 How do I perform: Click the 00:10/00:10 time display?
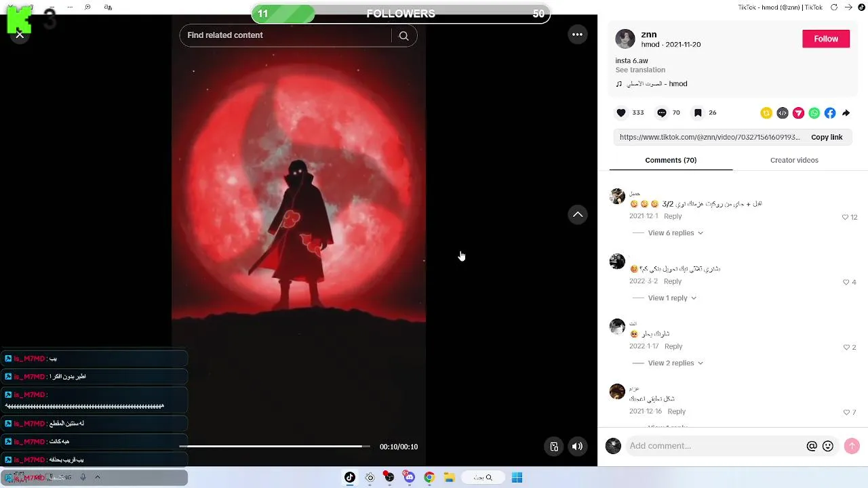(x=399, y=447)
